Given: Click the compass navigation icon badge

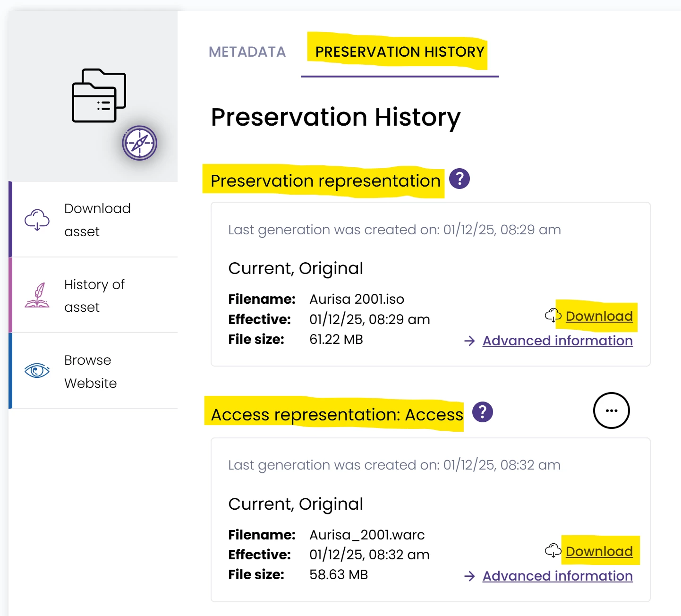Looking at the screenshot, I should pyautogui.click(x=139, y=143).
